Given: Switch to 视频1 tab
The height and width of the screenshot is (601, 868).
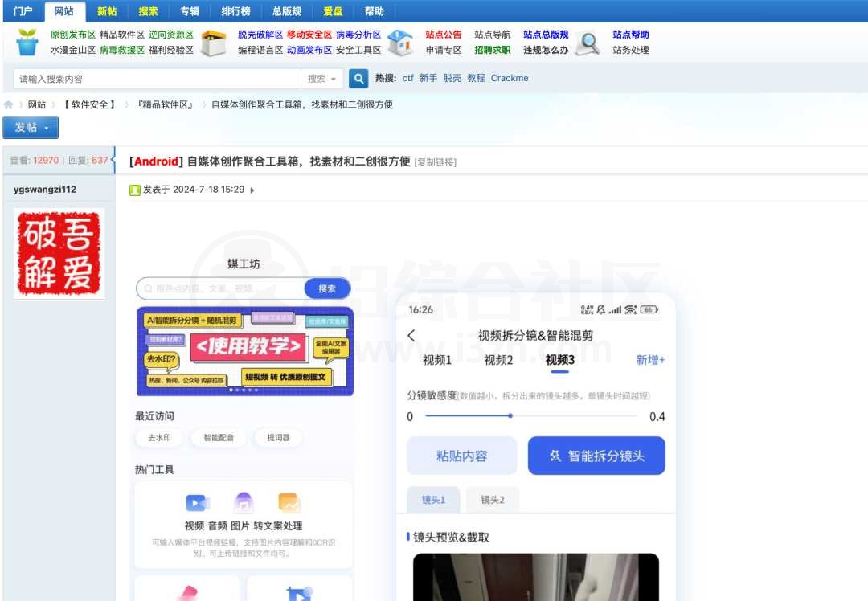Looking at the screenshot, I should coord(437,360).
